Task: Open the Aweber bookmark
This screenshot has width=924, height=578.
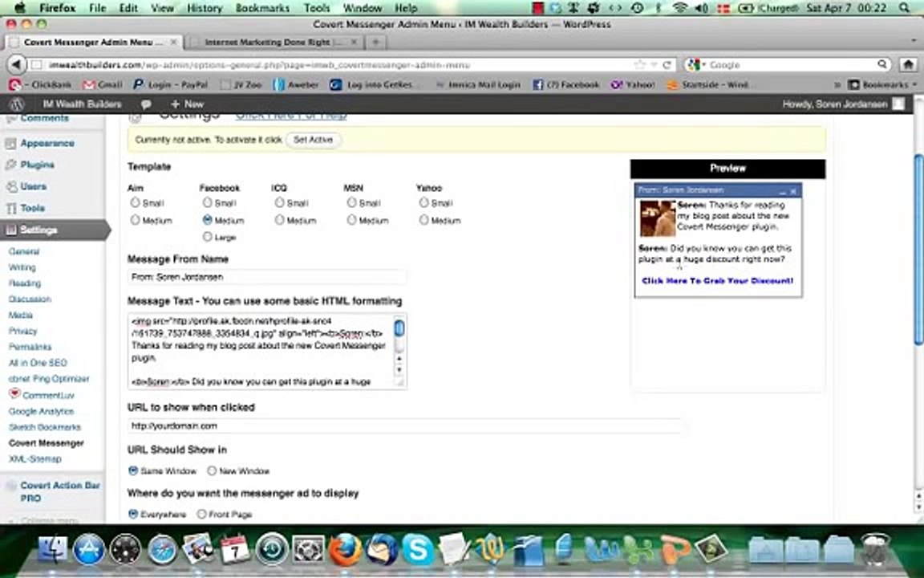Action: point(297,85)
